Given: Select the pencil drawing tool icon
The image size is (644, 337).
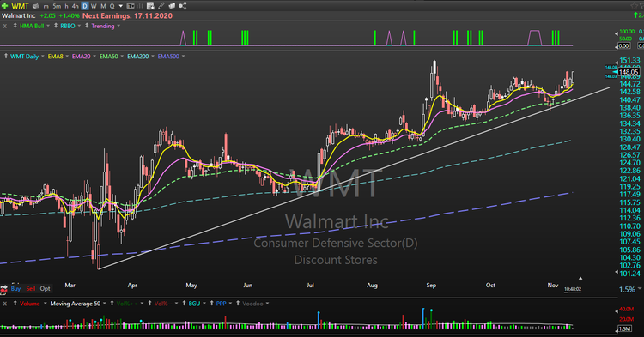Looking at the screenshot, I should tap(161, 6).
